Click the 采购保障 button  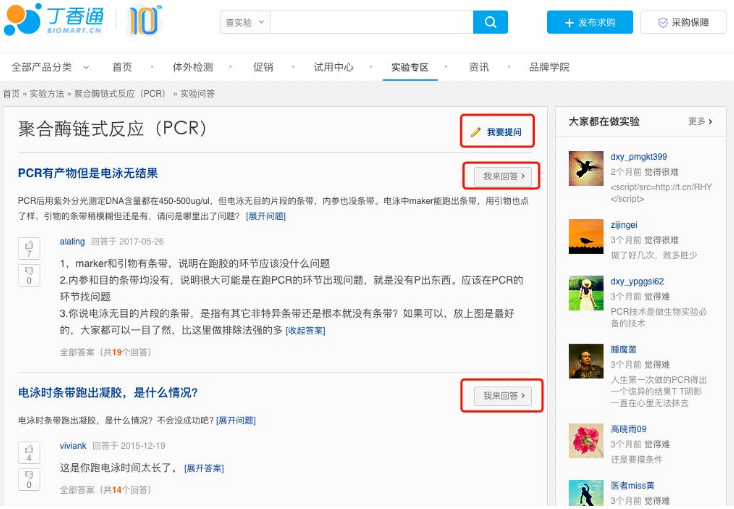pos(683,22)
